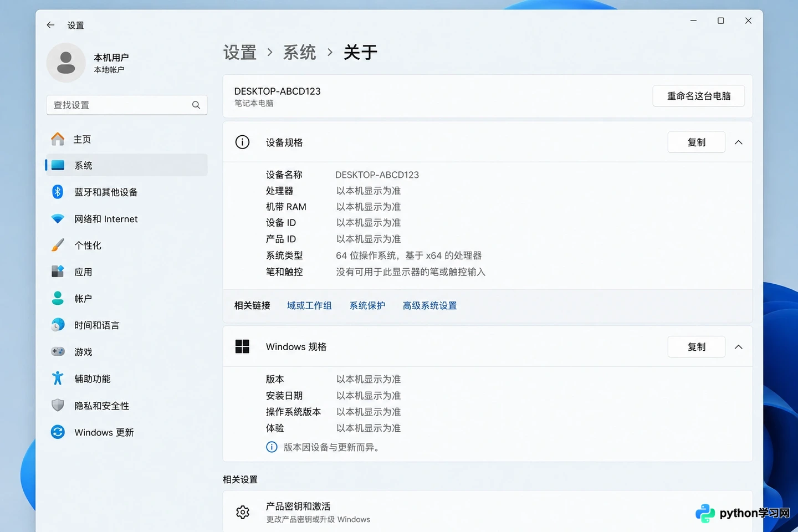Open the 辅助功能 settings category

click(x=126, y=378)
